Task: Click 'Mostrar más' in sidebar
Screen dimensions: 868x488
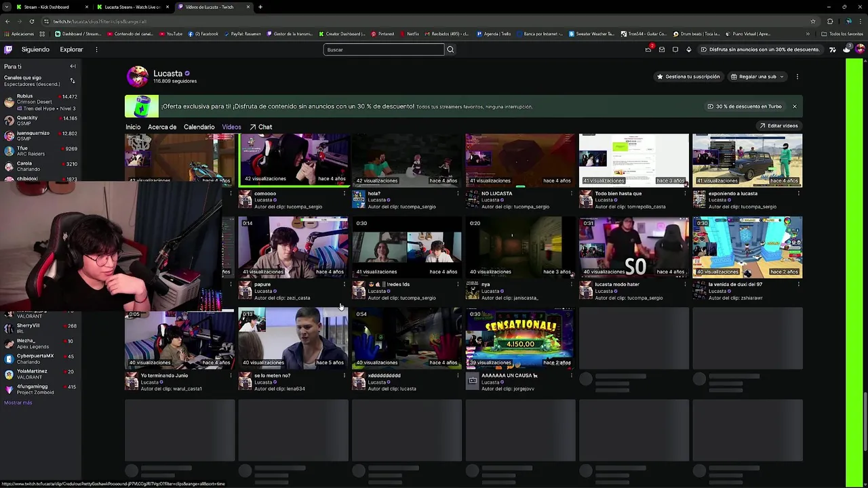Action: tap(18, 403)
